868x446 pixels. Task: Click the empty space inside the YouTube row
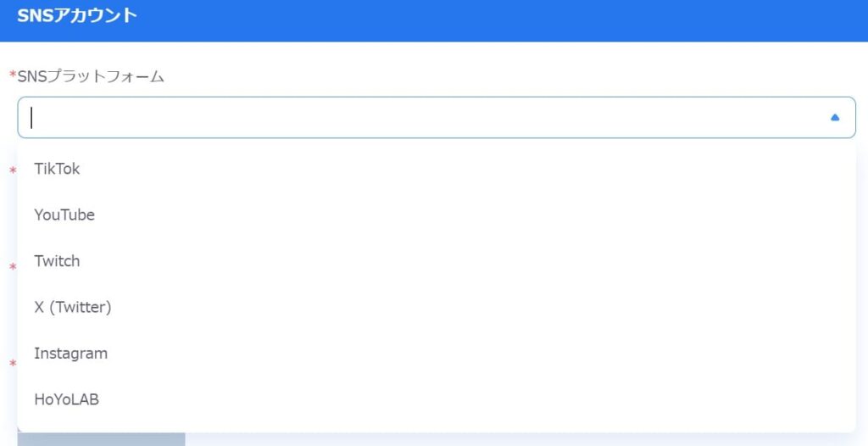coord(476,215)
